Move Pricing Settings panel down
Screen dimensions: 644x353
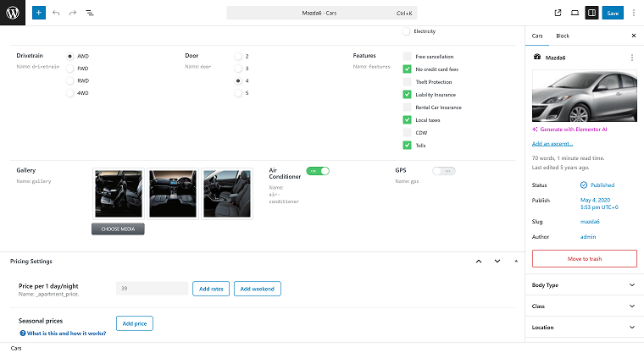pyautogui.click(x=497, y=261)
